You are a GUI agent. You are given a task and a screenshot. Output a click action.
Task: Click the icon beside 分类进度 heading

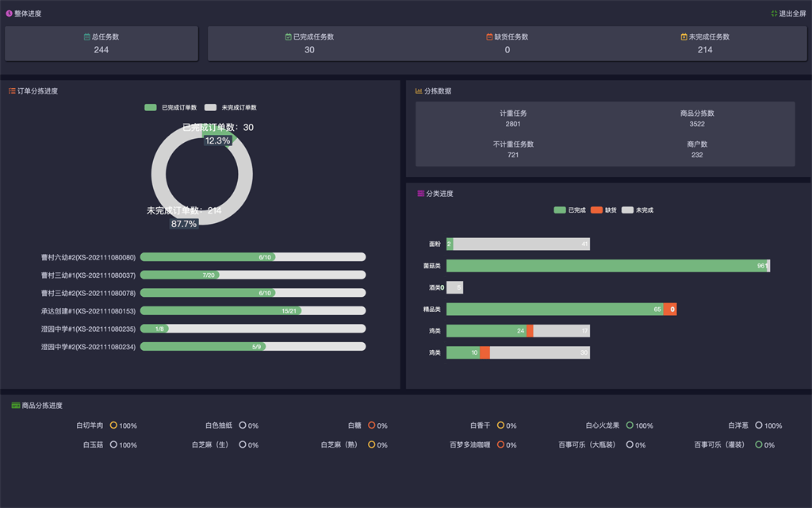coord(420,194)
